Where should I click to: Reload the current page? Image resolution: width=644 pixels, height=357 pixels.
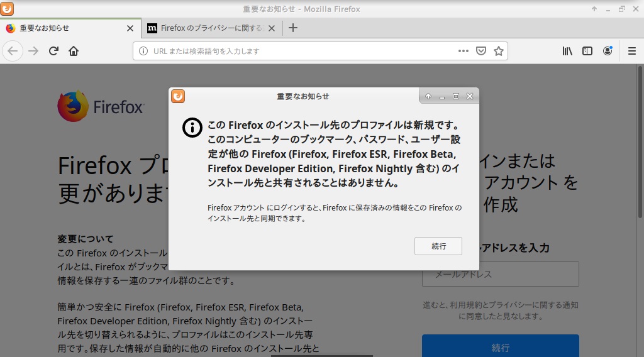[53, 51]
